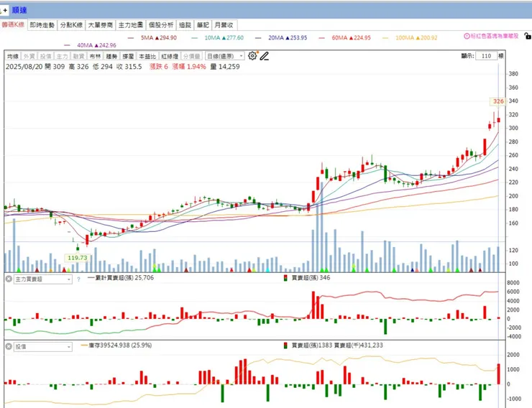Click the 收 315.5 closing value
Screen dimensions: 532x408
coord(129,67)
